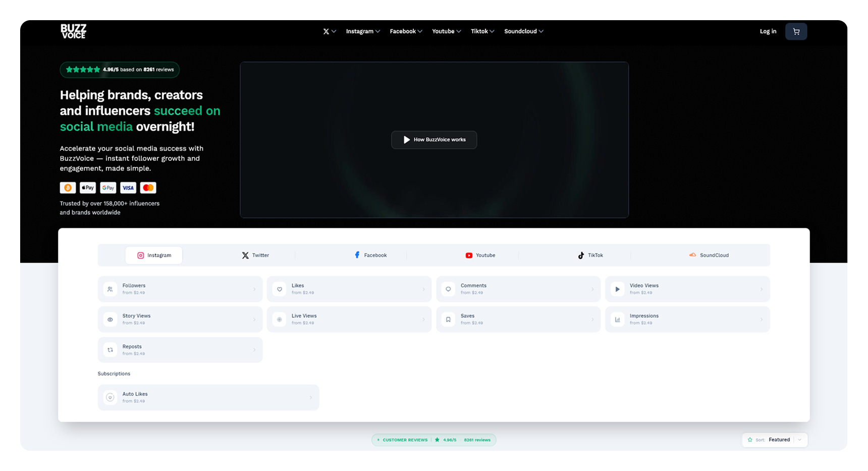Screen dimensions: 868x471
Task: Switch to the Youtube platform tab
Action: 480,255
